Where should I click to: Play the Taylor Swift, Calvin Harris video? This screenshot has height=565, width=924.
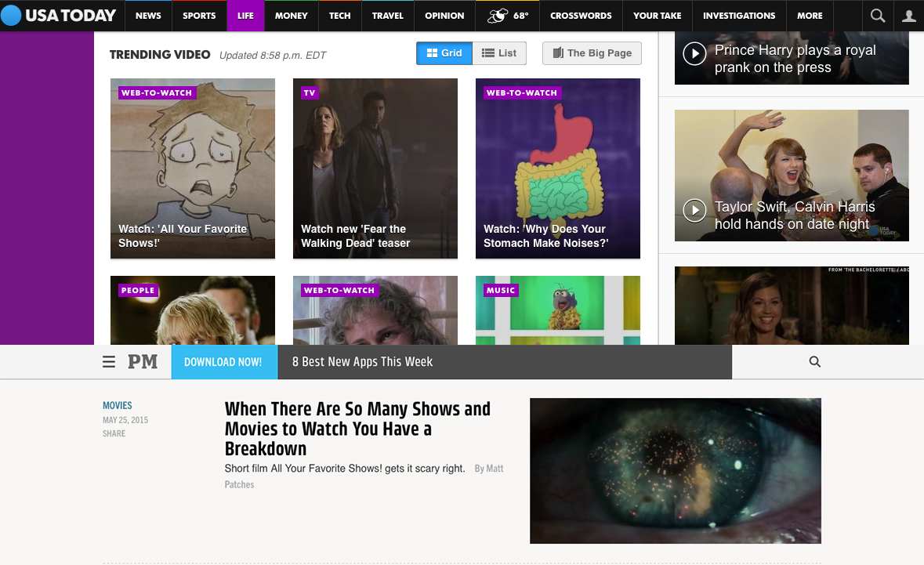pyautogui.click(x=695, y=210)
